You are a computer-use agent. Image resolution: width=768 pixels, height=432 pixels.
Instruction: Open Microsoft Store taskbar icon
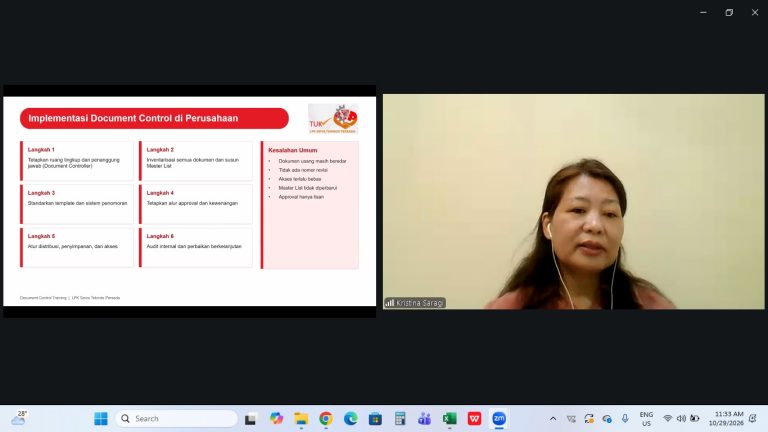pos(375,419)
